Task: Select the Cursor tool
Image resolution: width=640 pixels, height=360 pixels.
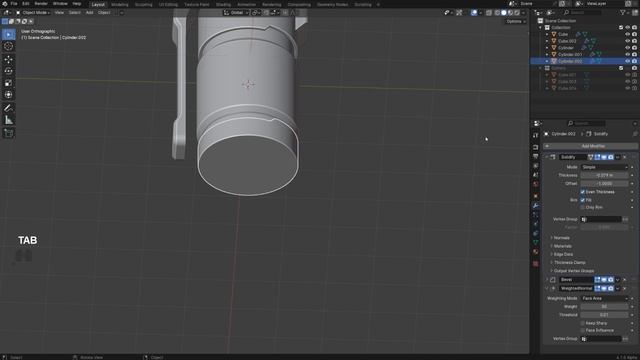Action: (x=9, y=46)
